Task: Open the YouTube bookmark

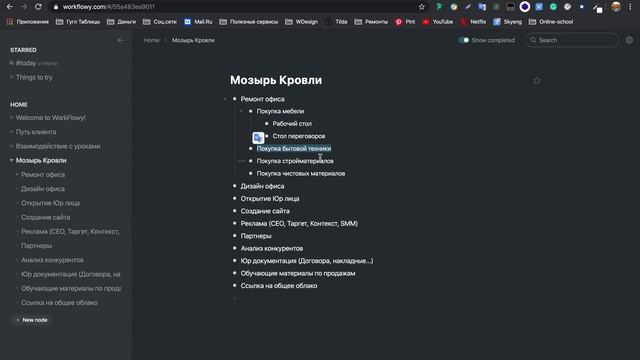Action: (x=438, y=22)
